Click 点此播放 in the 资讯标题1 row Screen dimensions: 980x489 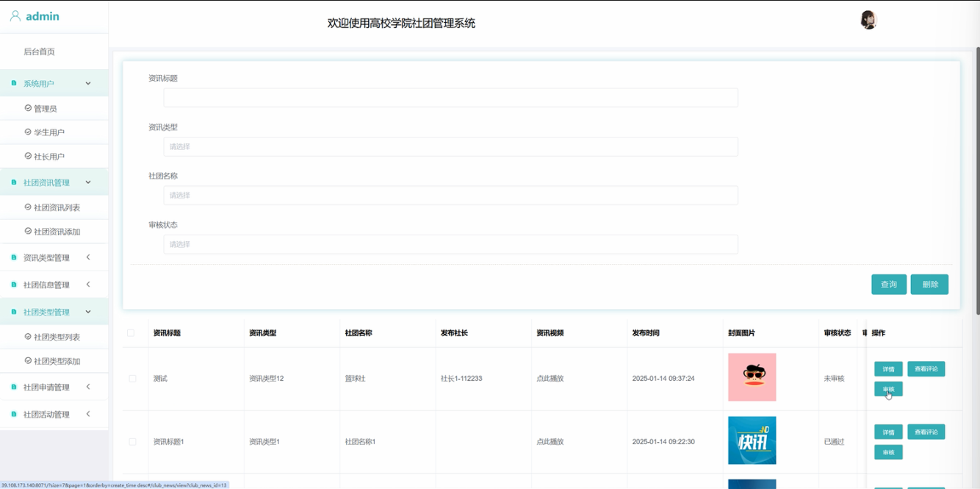pyautogui.click(x=550, y=442)
